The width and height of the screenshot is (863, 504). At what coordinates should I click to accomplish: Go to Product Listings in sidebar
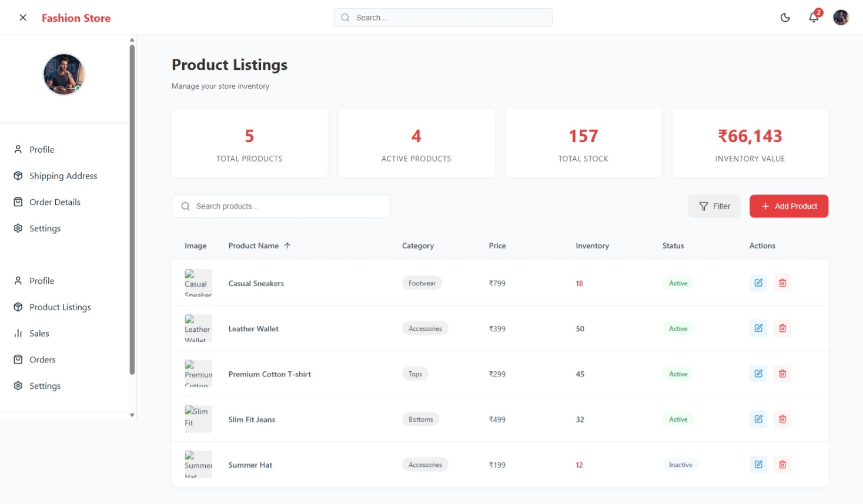(x=60, y=307)
